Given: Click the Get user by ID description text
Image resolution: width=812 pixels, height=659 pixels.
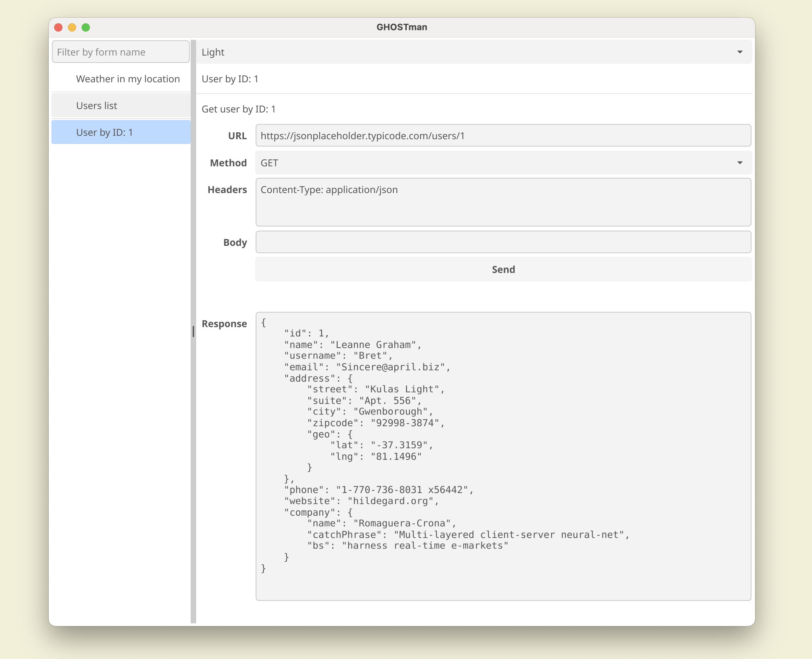Looking at the screenshot, I should click(238, 109).
